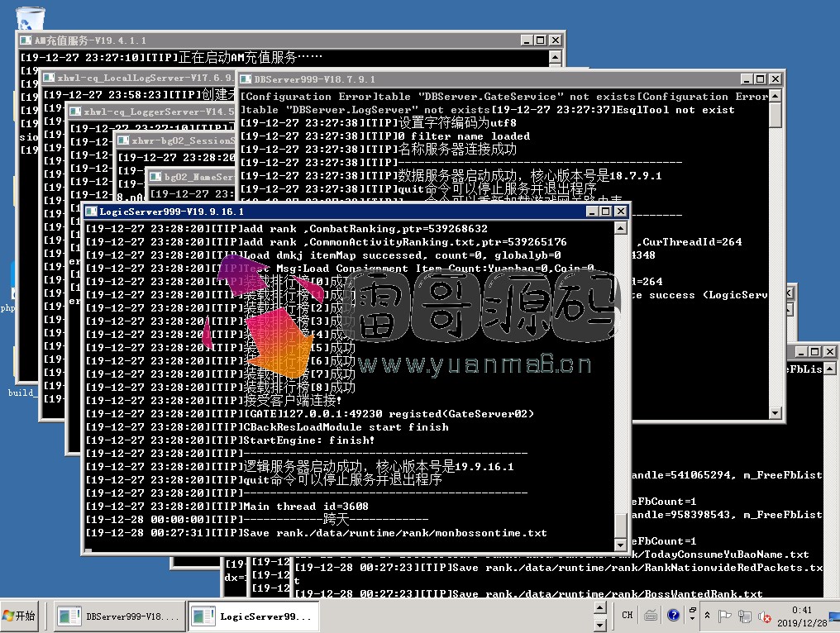
Task: Minimize the LogicServer999 window
Action: coord(592,212)
